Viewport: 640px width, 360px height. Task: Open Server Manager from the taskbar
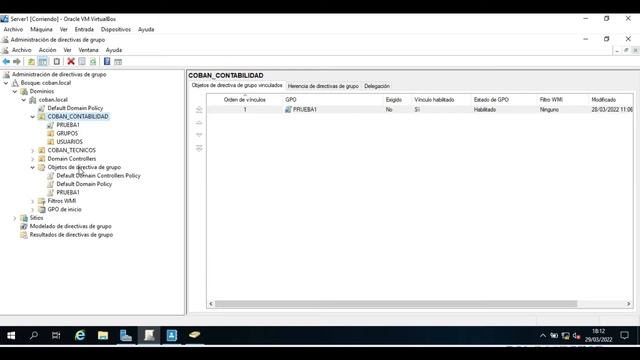coord(126,336)
